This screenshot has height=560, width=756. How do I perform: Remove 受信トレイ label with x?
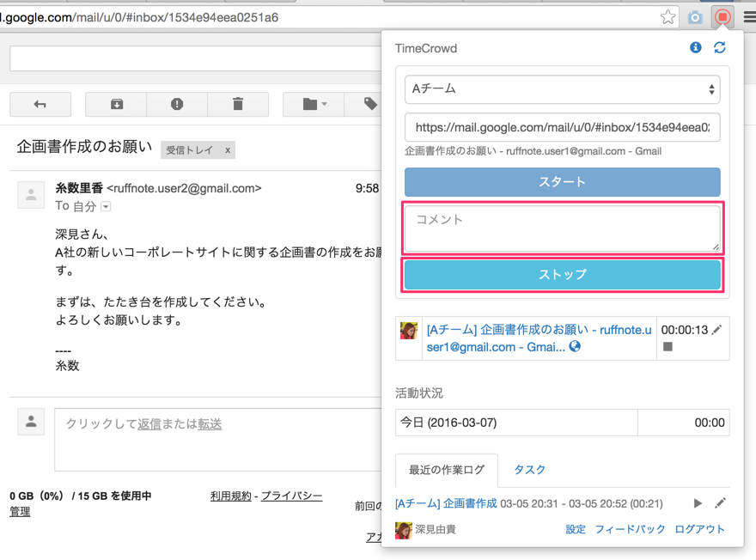coord(228,150)
